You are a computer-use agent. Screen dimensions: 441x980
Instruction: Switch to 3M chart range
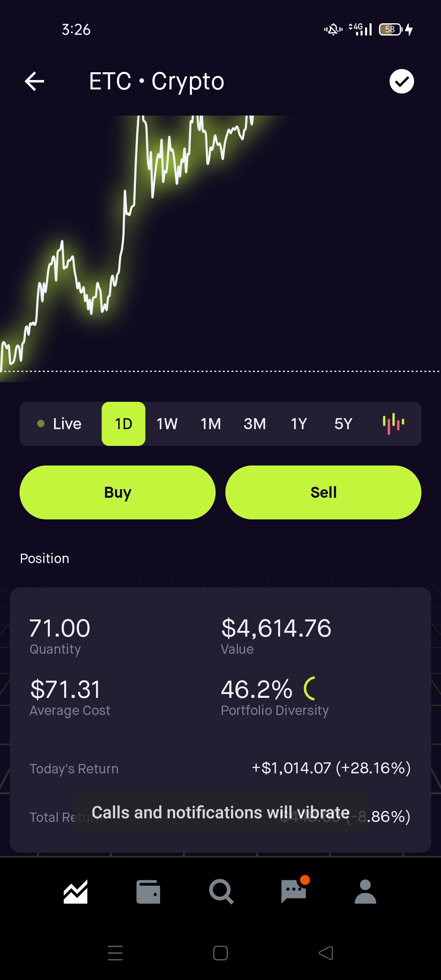tap(255, 424)
